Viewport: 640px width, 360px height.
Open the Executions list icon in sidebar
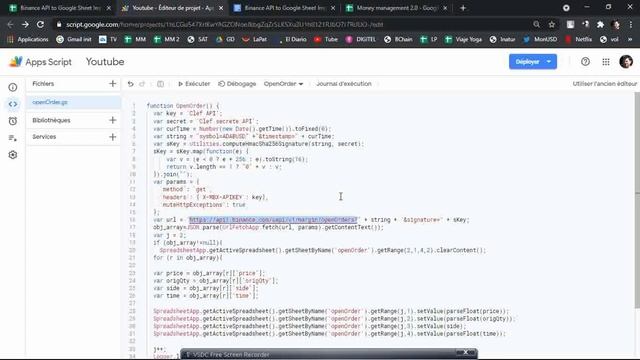[x=13, y=138]
